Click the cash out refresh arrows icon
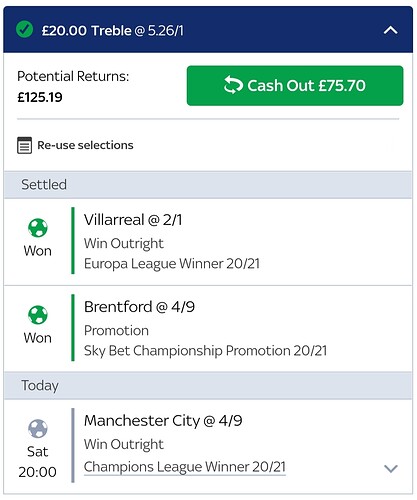 (233, 85)
